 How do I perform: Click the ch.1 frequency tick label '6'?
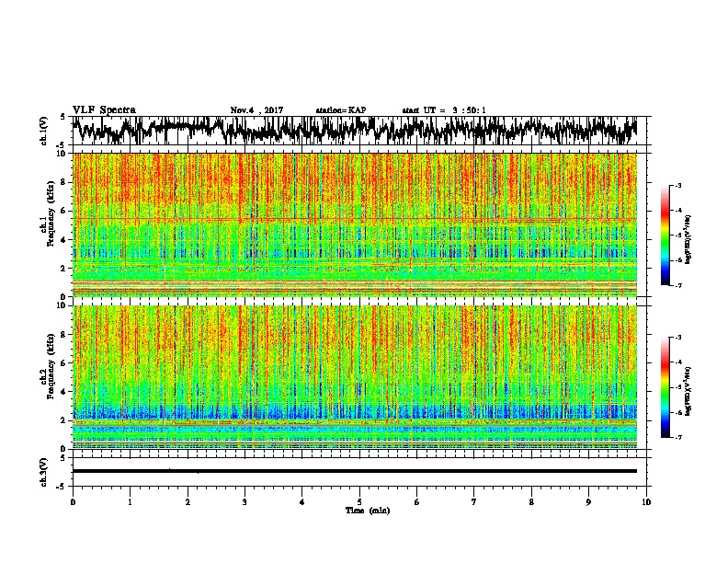(64, 211)
